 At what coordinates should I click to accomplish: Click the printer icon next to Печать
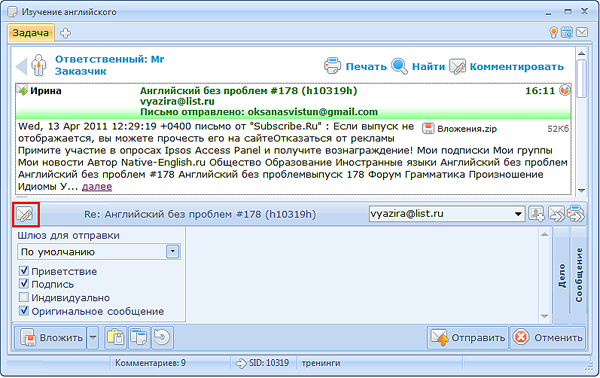pos(332,66)
